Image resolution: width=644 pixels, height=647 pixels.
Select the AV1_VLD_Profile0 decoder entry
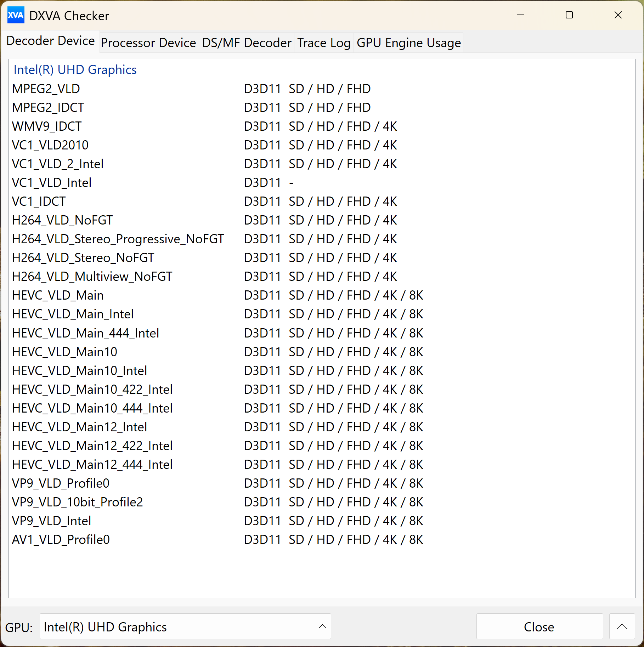[61, 539]
